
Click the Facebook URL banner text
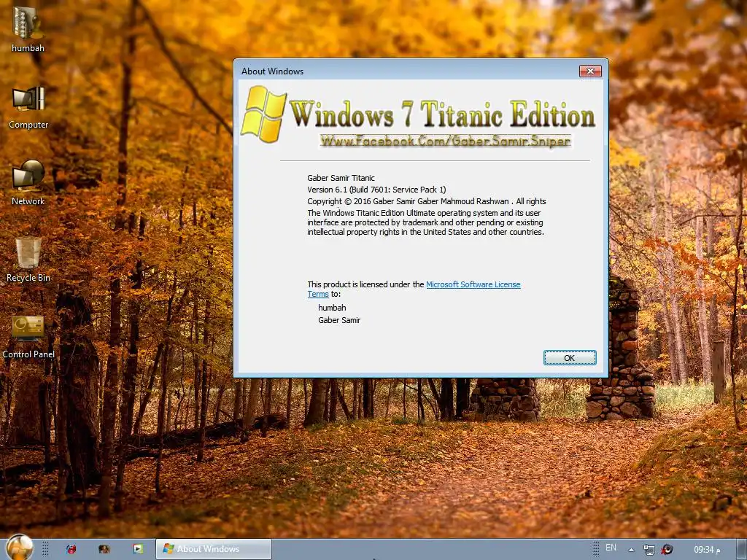pyautogui.click(x=445, y=141)
